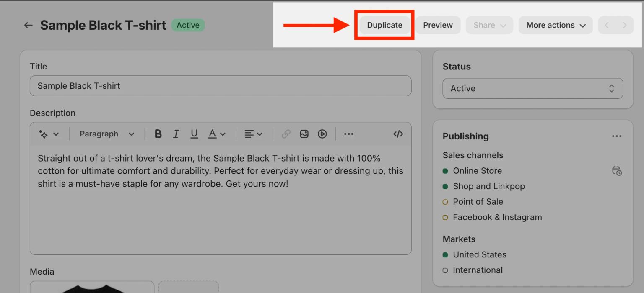This screenshot has width=644, height=293.
Task: Schedule Online Store publishing calendar icon
Action: click(617, 171)
